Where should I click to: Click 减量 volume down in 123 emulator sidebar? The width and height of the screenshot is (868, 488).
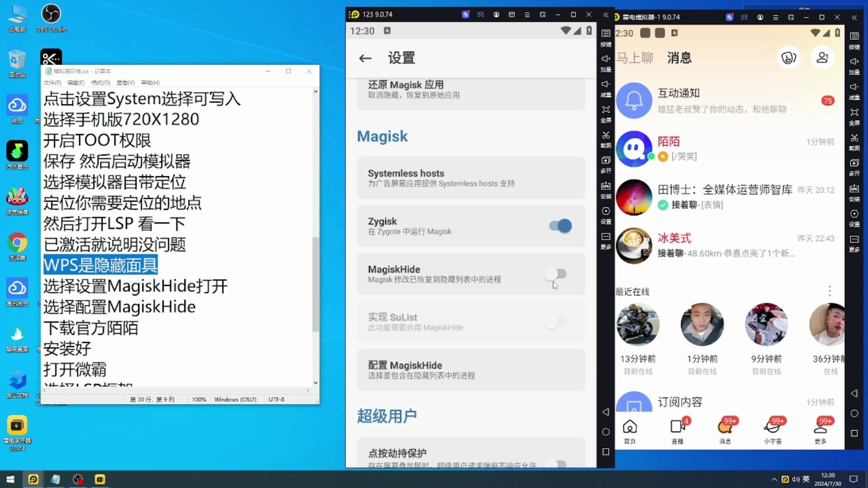[x=606, y=88]
